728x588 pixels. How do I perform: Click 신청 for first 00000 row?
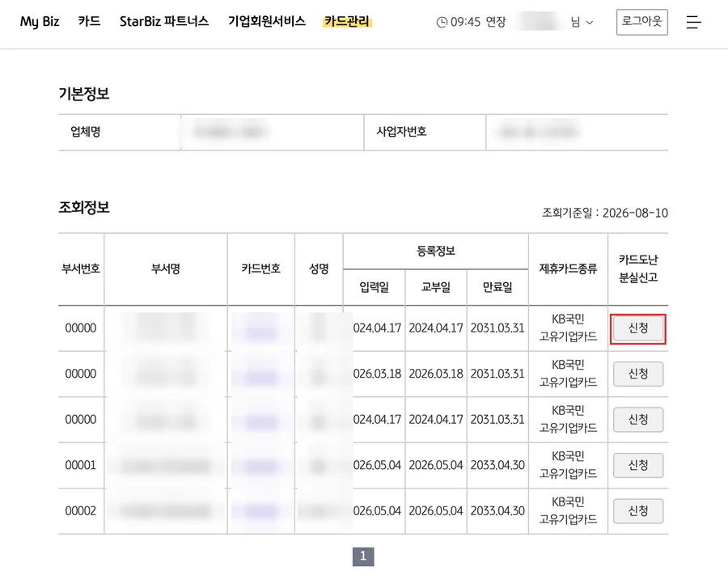tap(638, 328)
